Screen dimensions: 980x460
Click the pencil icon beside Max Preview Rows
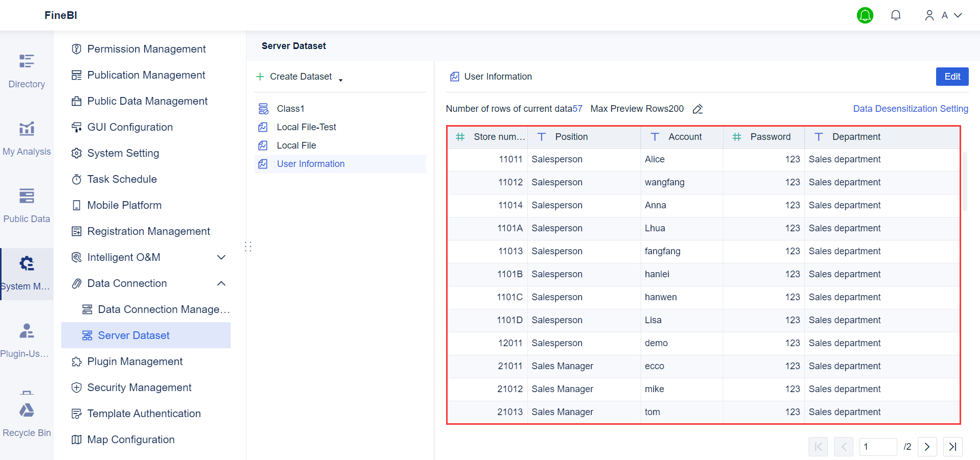pyautogui.click(x=698, y=109)
